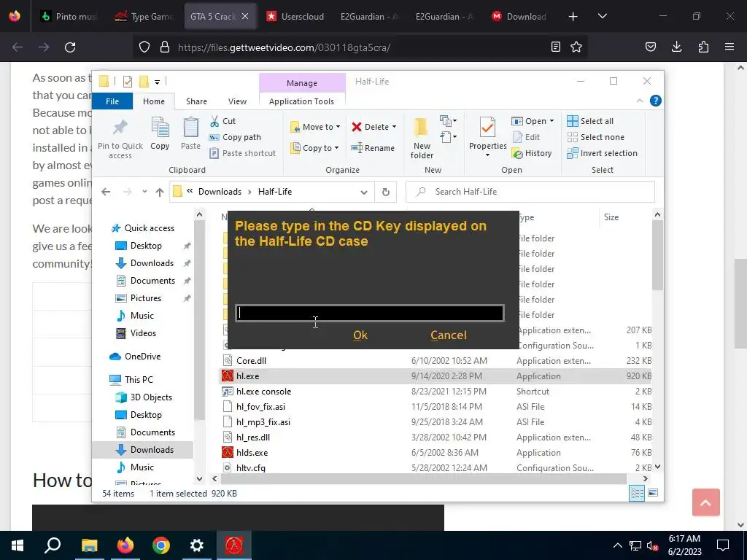Click Invert selection in ribbon

pyautogui.click(x=602, y=153)
